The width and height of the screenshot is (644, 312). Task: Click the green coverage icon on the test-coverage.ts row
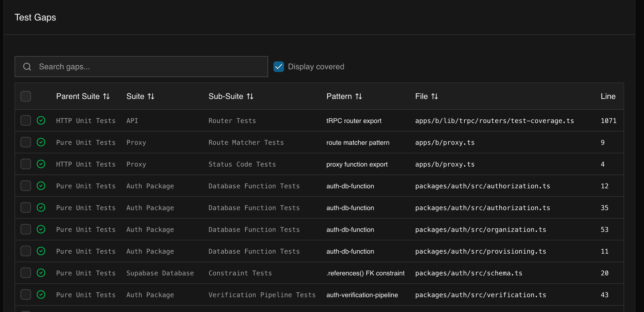coord(41,120)
